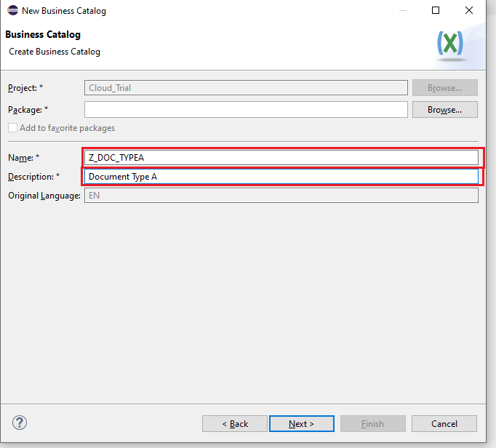Click the disabled Browse button for Project

[445, 88]
